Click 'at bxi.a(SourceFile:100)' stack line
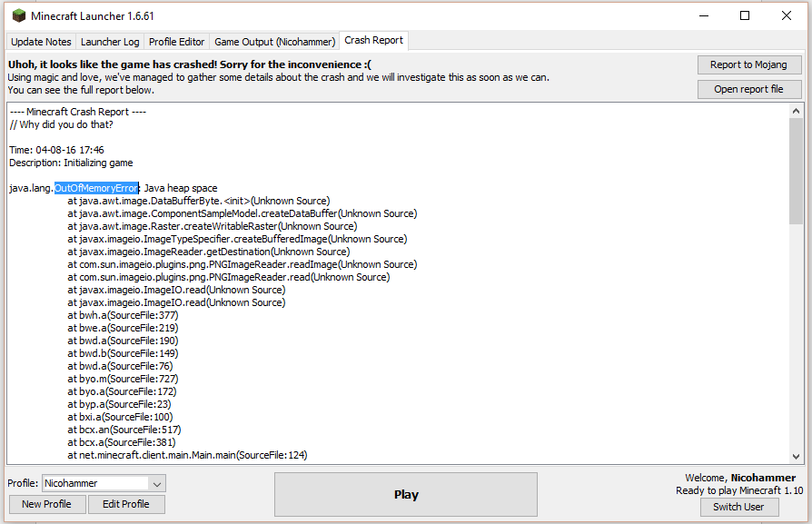812x524 pixels. pyautogui.click(x=120, y=417)
